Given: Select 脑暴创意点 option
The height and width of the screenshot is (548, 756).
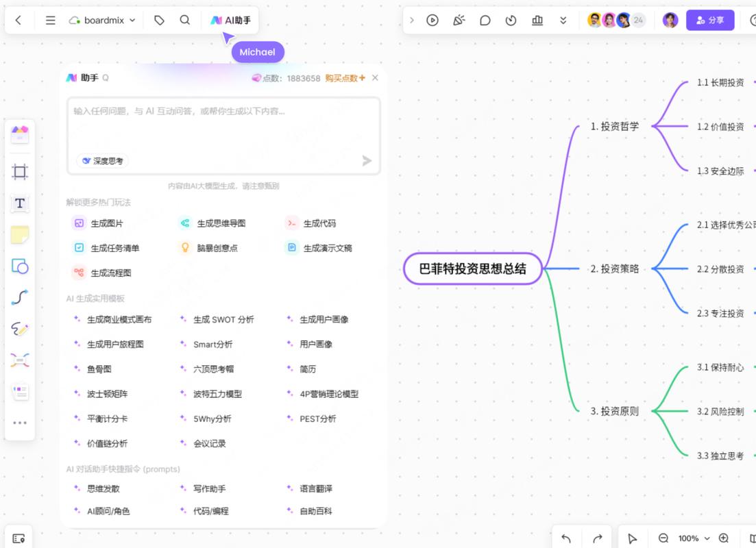Looking at the screenshot, I should tap(209, 248).
